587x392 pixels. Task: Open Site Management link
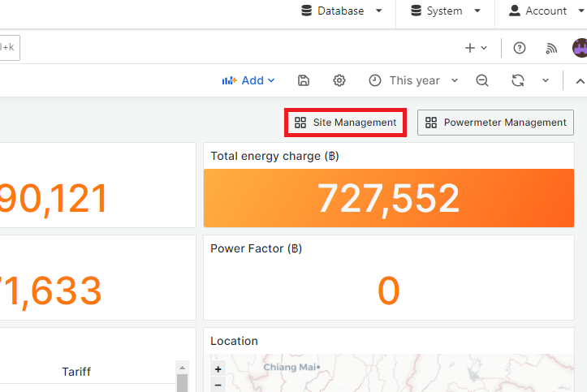[346, 123]
